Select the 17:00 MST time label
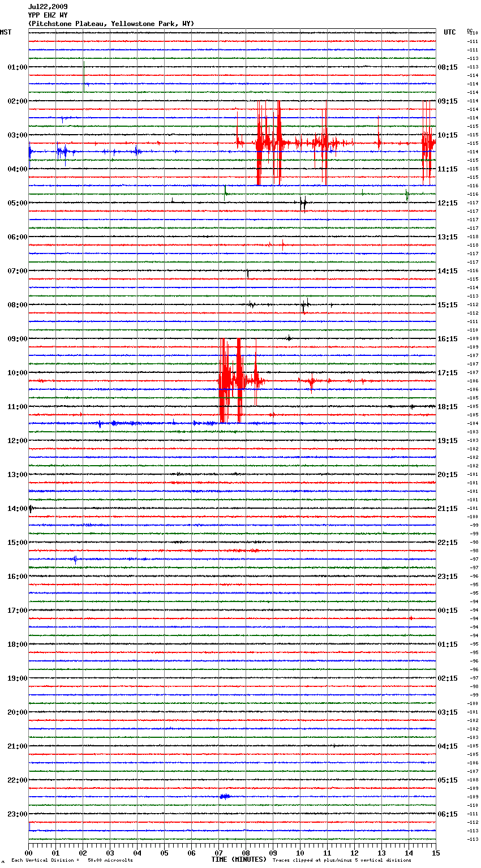481x868 pixels. pyautogui.click(x=18, y=611)
